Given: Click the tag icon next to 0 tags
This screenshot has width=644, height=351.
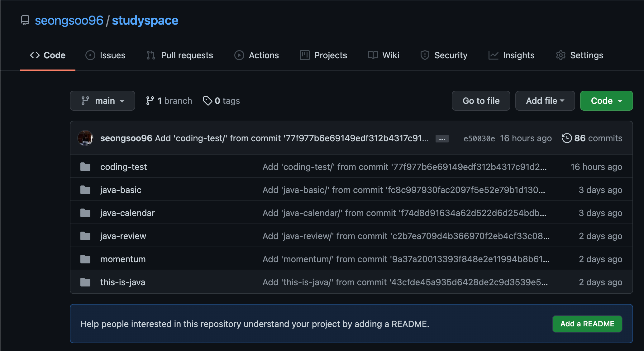Looking at the screenshot, I should point(208,101).
